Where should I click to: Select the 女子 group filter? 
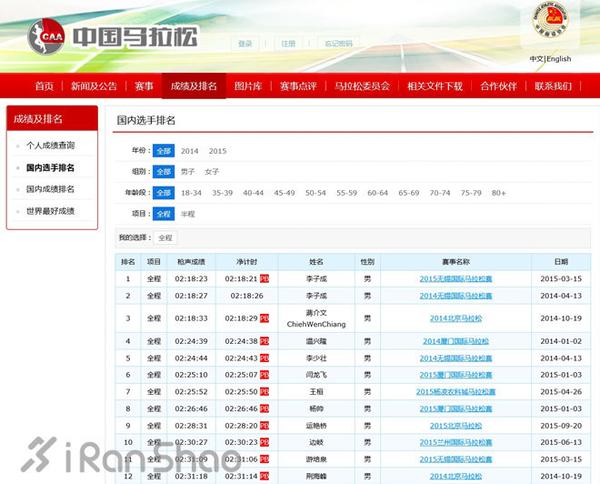pyautogui.click(x=212, y=172)
